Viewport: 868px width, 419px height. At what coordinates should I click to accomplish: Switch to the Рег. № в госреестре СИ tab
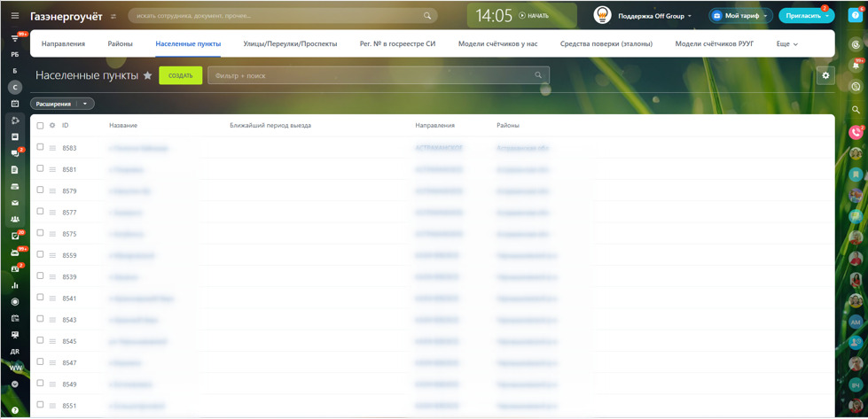click(397, 43)
